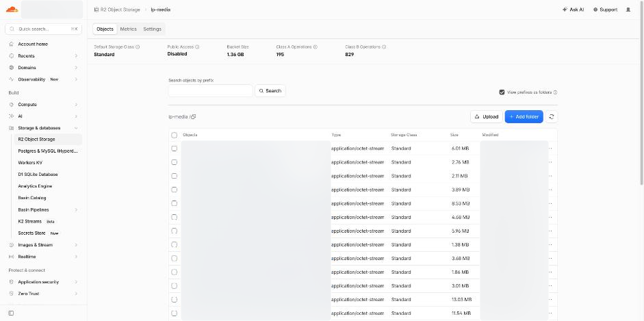The width and height of the screenshot is (644, 321).
Task: Click the Recents clock icon in sidebar
Action: click(11, 56)
